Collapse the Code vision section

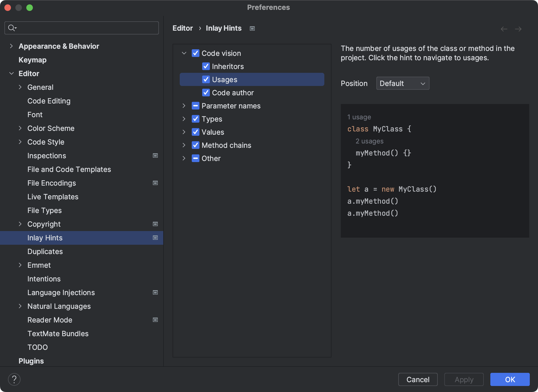(184, 53)
